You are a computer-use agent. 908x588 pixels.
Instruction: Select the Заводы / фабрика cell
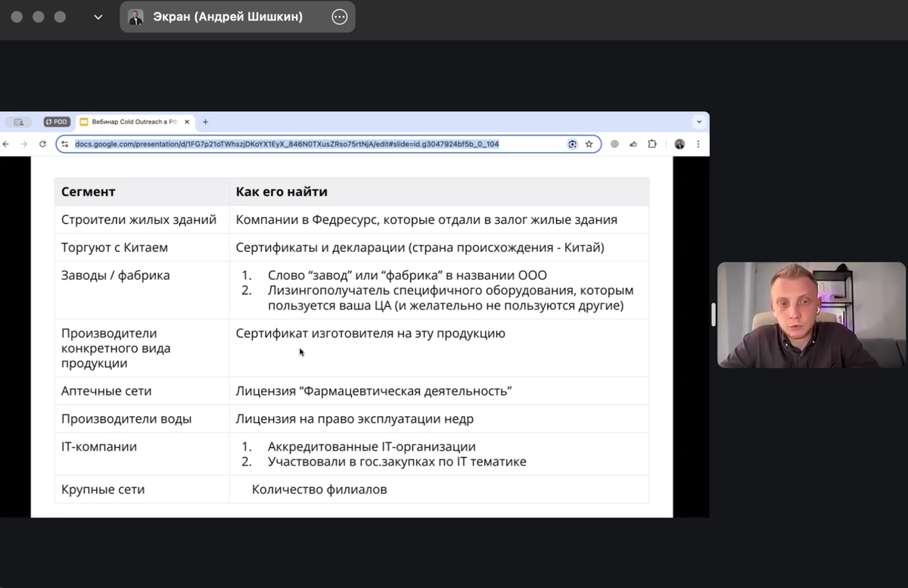142,290
